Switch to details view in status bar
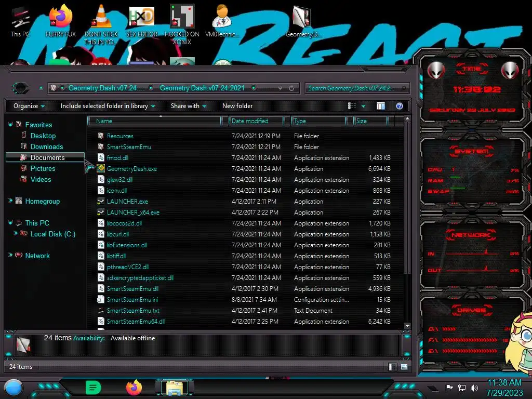 (x=392, y=367)
